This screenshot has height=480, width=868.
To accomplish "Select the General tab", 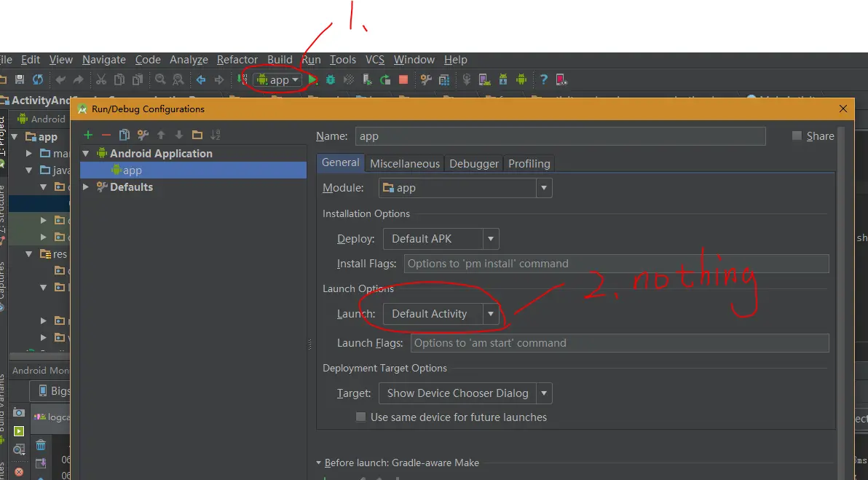I will [341, 162].
